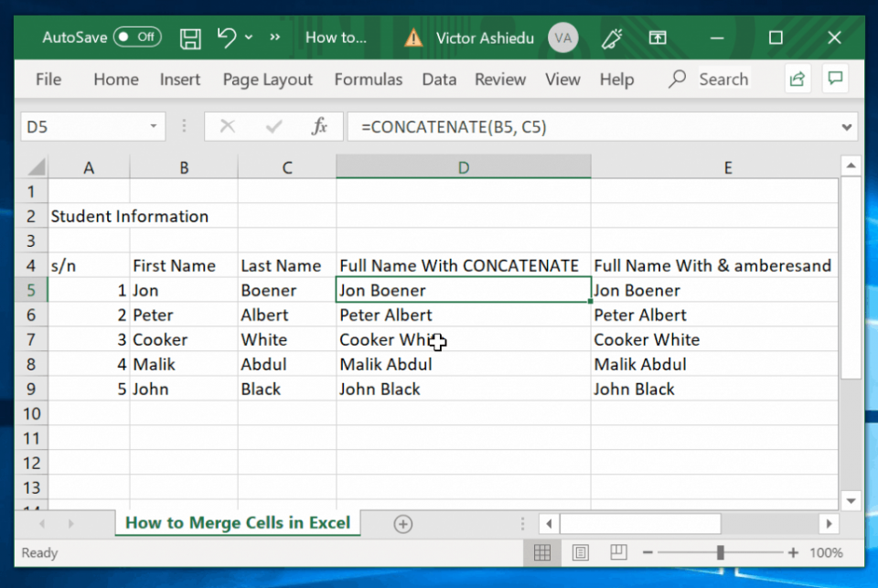Expand the Undo history dropdown chevron
Image resolution: width=878 pixels, height=588 pixels.
tap(249, 37)
